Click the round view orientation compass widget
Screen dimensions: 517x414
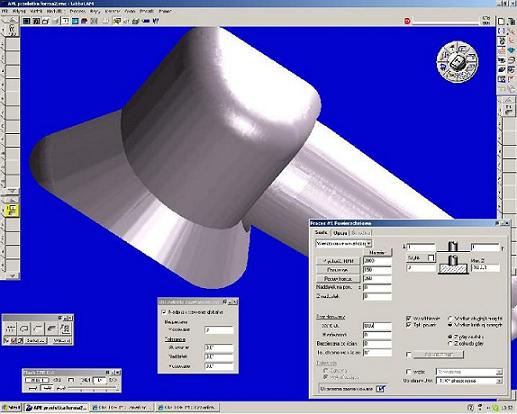457,62
